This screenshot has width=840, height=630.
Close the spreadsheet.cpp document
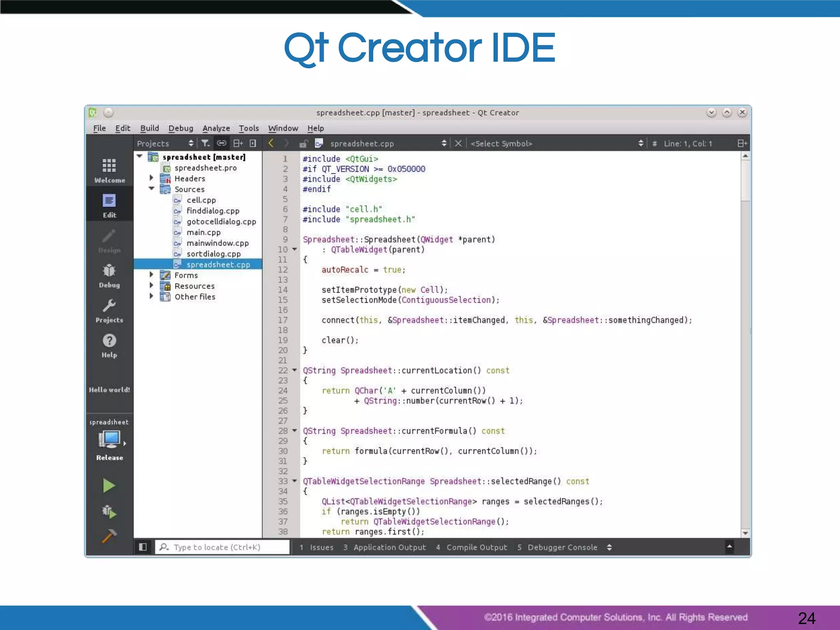pos(458,143)
